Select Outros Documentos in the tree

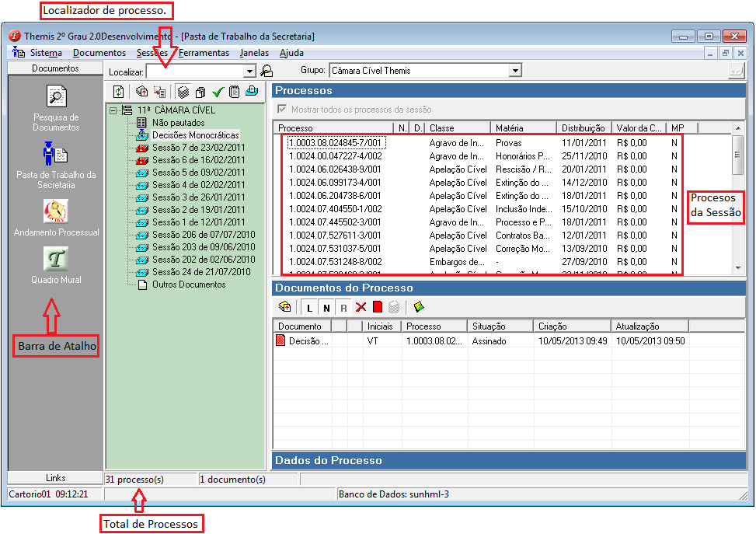point(189,284)
